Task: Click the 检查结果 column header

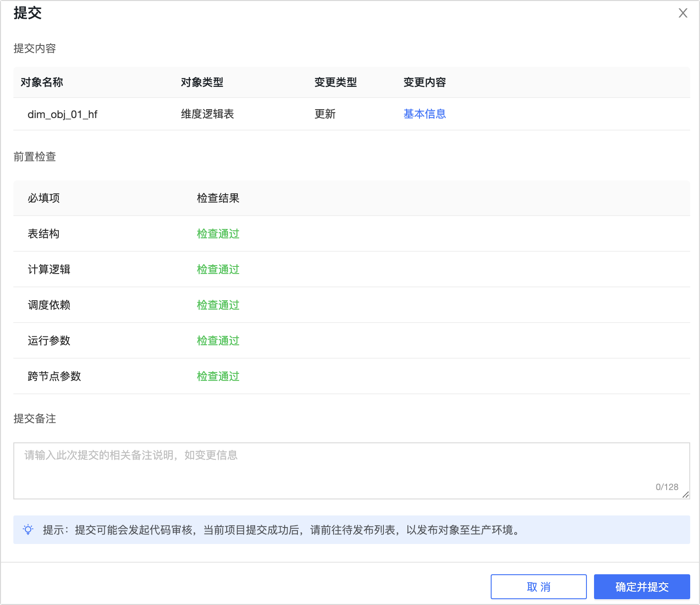Action: pyautogui.click(x=218, y=198)
